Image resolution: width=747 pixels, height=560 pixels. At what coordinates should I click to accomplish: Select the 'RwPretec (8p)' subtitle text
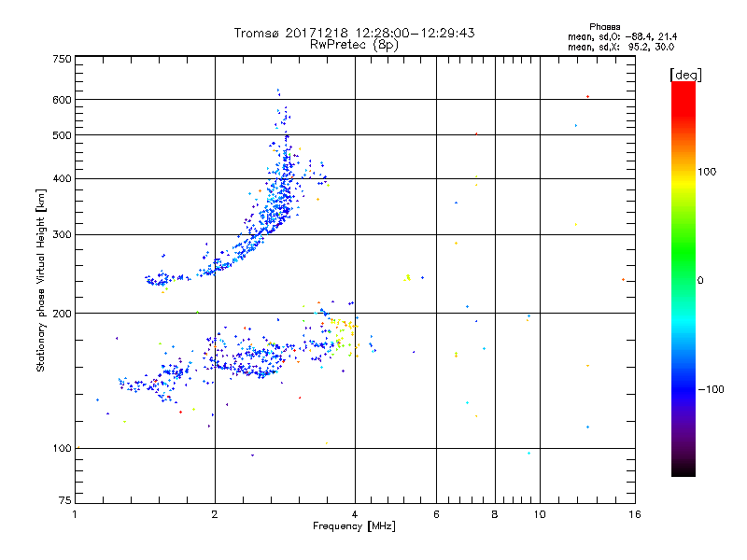(x=354, y=45)
